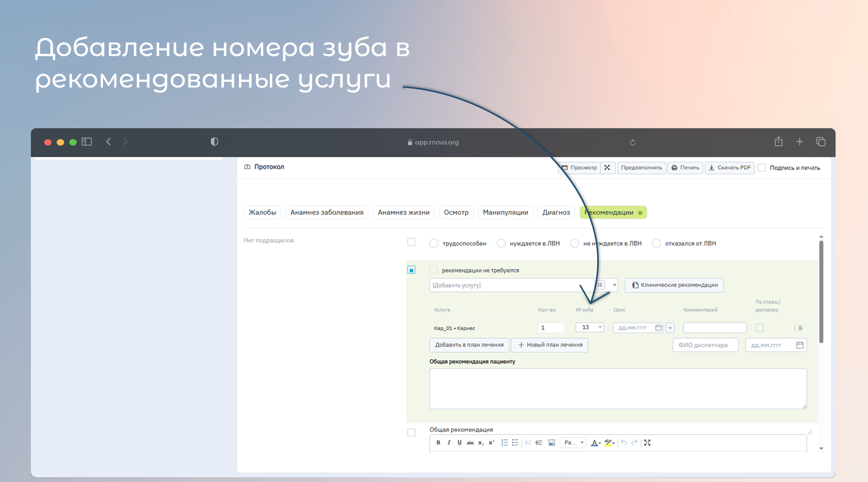Reload the page in the browser

coord(633,143)
